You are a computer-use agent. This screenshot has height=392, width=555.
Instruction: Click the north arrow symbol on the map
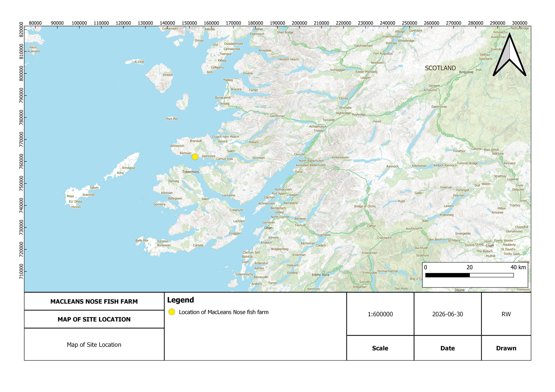click(x=509, y=55)
